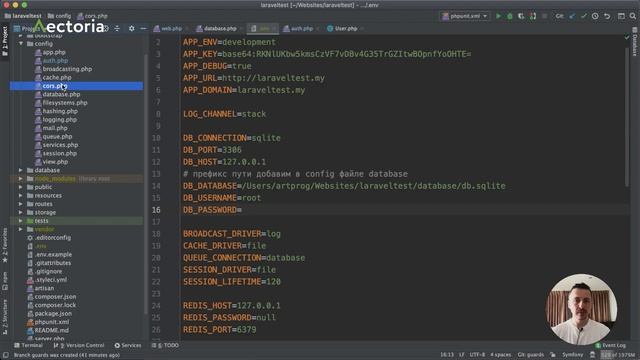Viewport: 640px width, 360px height.
Task: Click cors.php in the breadcrumb bar
Action: pyautogui.click(x=93, y=16)
